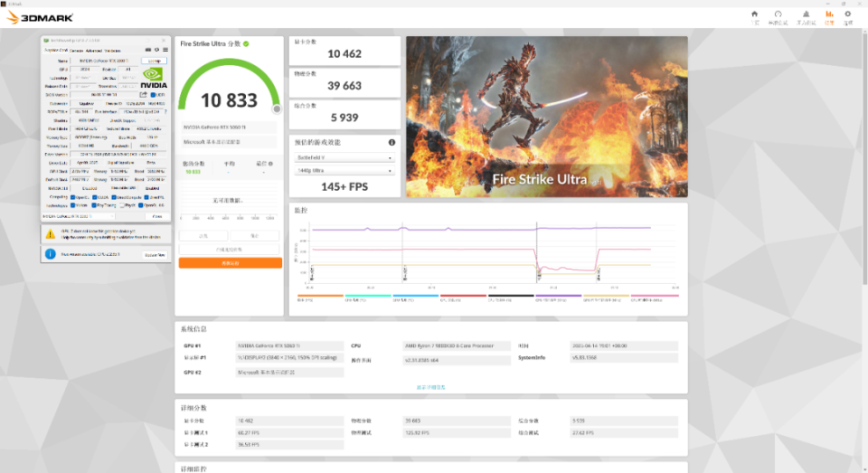Open the Stress Tests bar chart icon
This screenshot has width=868, height=473.
806,14
